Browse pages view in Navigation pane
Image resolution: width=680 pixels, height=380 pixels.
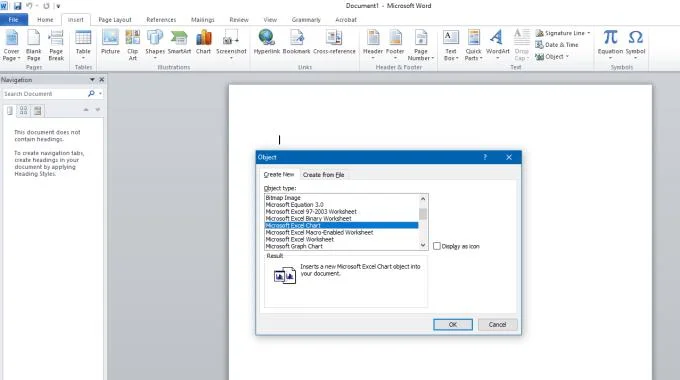(23, 111)
